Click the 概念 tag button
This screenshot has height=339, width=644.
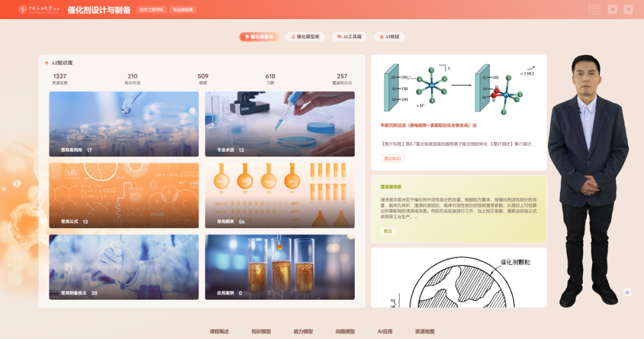point(389,231)
